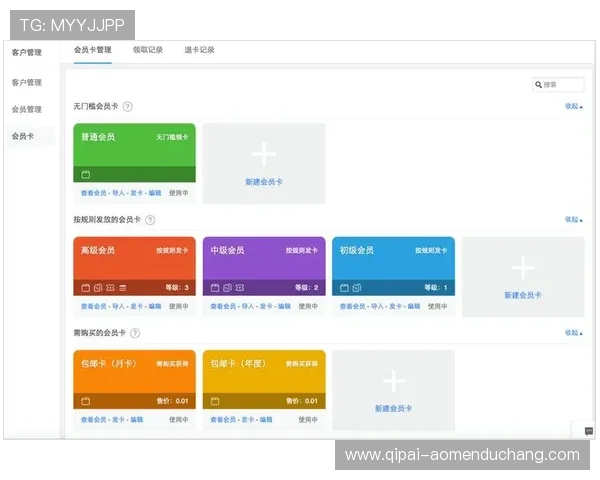Click 查看会员 under 初级会员 card
This screenshot has height=480, width=600.
coord(352,306)
